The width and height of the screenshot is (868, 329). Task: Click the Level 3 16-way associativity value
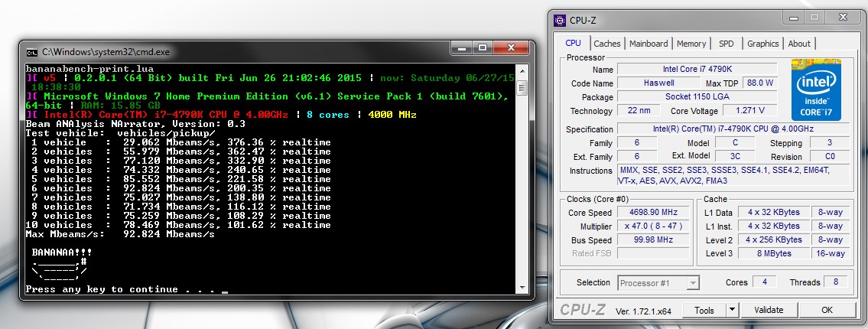click(x=831, y=253)
